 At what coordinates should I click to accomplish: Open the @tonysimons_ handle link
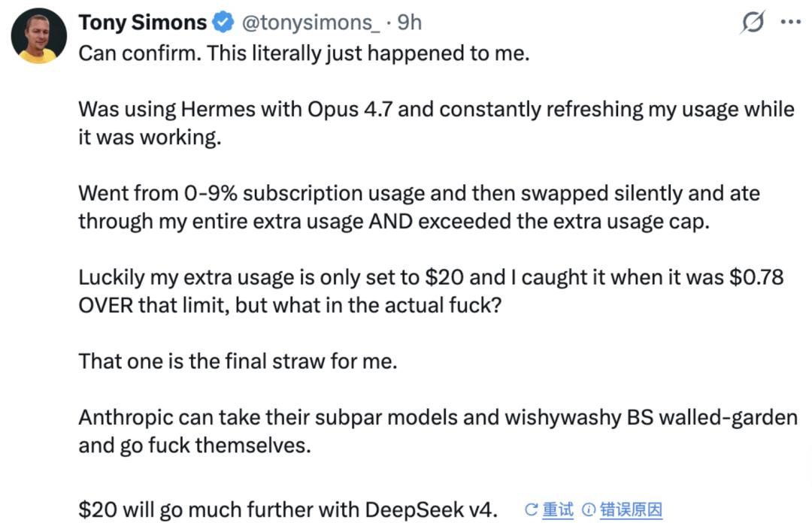310,23
